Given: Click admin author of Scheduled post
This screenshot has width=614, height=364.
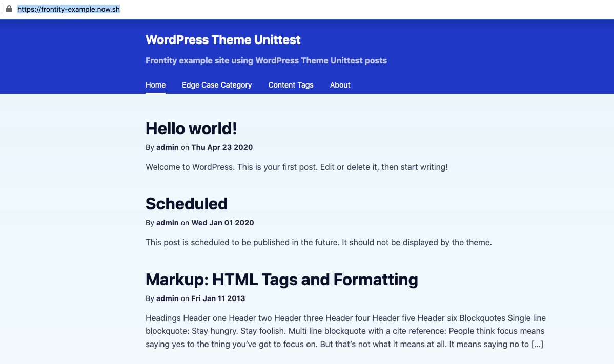Looking at the screenshot, I should coord(168,223).
